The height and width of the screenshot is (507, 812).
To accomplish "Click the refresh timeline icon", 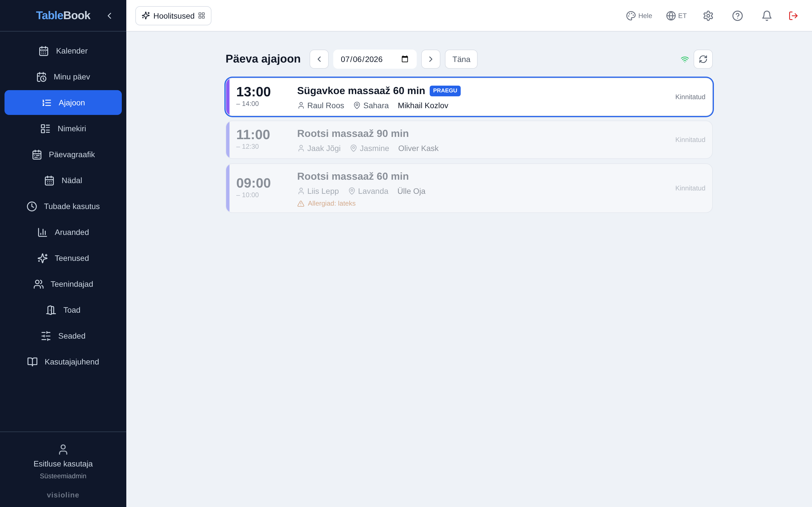I will [703, 59].
